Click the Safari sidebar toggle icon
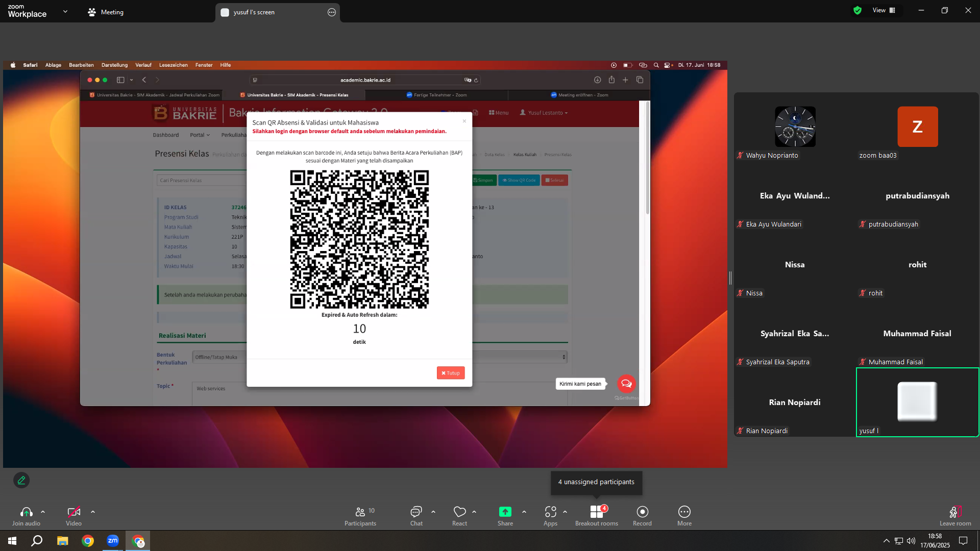Viewport: 980px width, 551px height. click(x=120, y=80)
